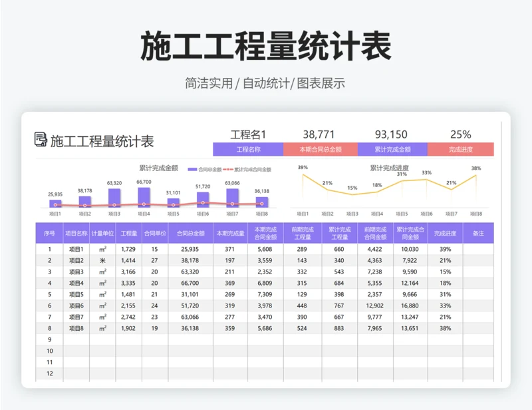Click the 38% data label on line chart
532x410 pixels.
(x=476, y=168)
